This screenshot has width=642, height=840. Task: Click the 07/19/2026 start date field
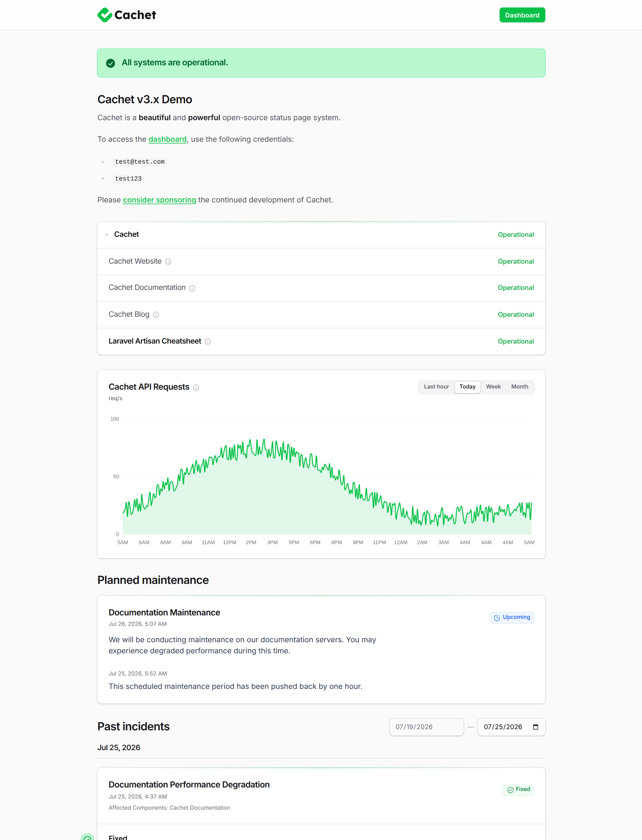click(427, 727)
